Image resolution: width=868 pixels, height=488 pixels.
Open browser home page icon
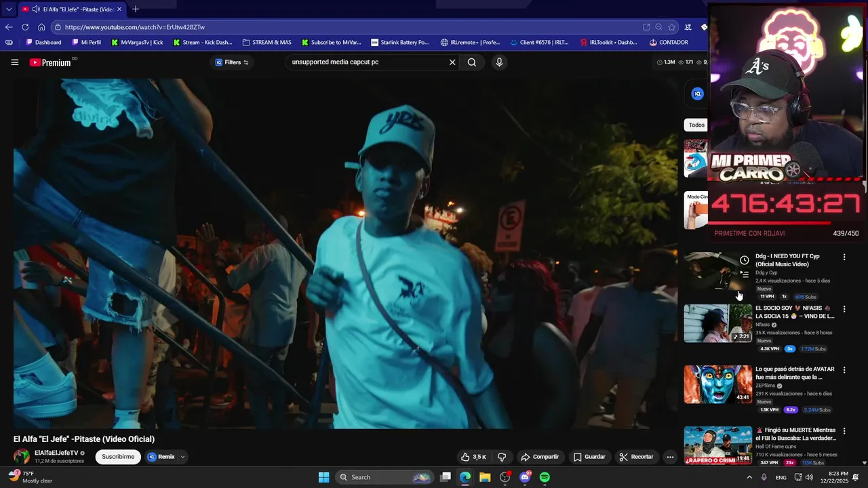[x=41, y=27]
